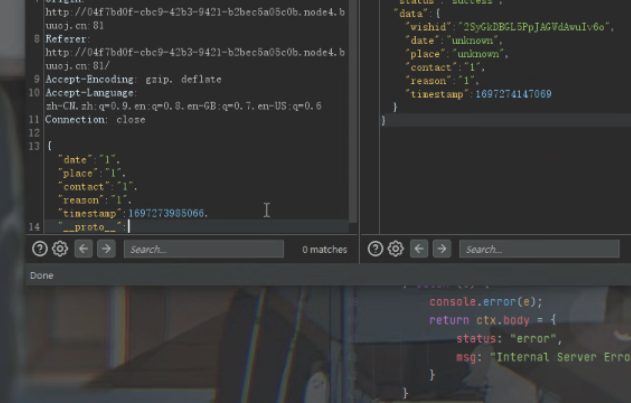Click the timestamp value 1697273985066 in request
631x403 pixels.
166,213
